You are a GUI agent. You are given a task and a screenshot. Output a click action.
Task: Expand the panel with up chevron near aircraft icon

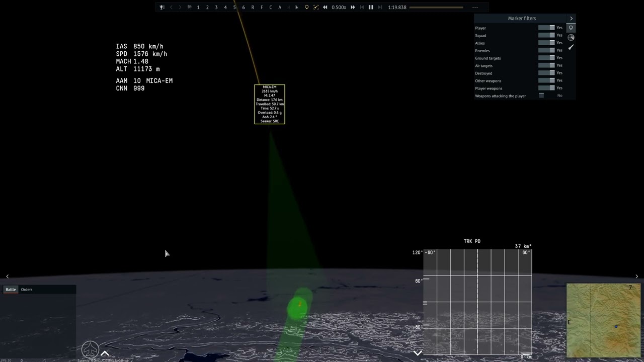(x=105, y=353)
